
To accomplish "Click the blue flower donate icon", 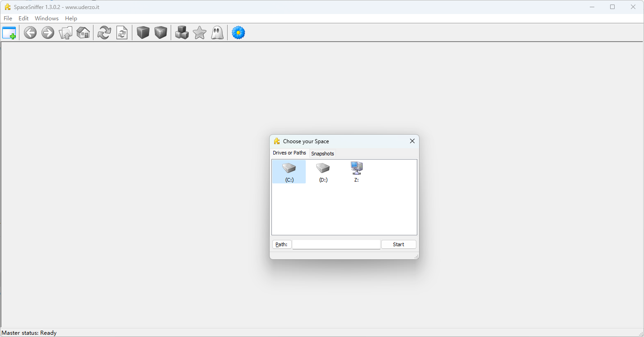I will 238,33.
